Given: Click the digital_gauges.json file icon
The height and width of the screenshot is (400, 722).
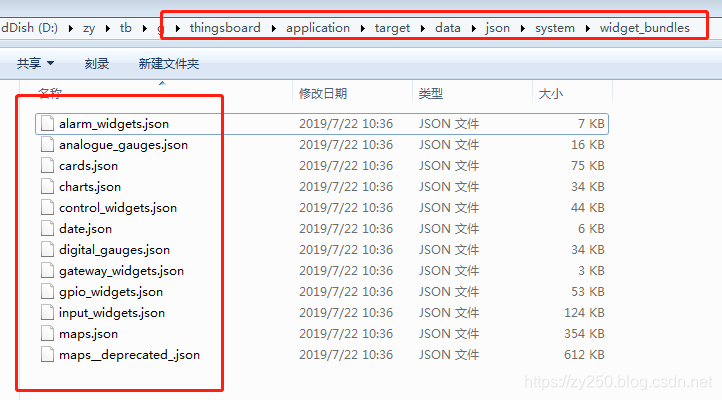Looking at the screenshot, I should click(47, 250).
